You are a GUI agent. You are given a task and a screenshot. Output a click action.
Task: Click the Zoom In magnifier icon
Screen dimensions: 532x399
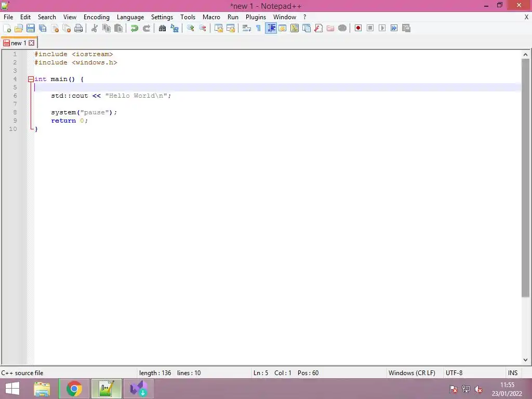coord(190,28)
